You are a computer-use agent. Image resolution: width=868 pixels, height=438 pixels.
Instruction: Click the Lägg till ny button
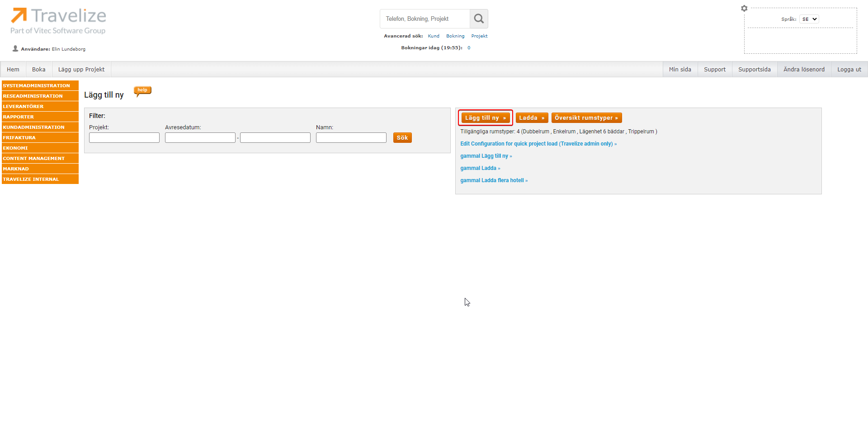tap(486, 118)
